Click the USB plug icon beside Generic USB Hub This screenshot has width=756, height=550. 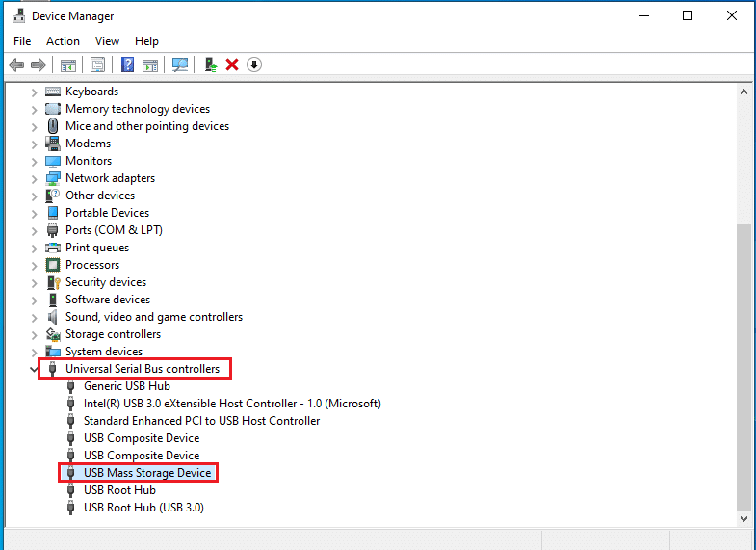(70, 386)
